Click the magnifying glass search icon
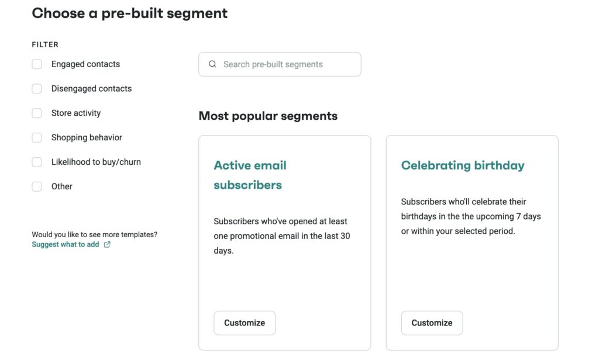 tap(212, 64)
